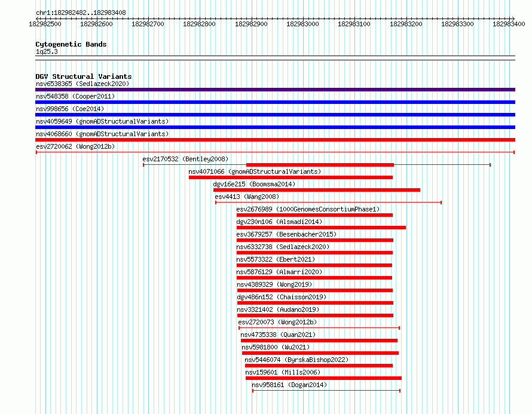Click the thin red line for esv2720073
532x414 pixels.
pos(319,328)
